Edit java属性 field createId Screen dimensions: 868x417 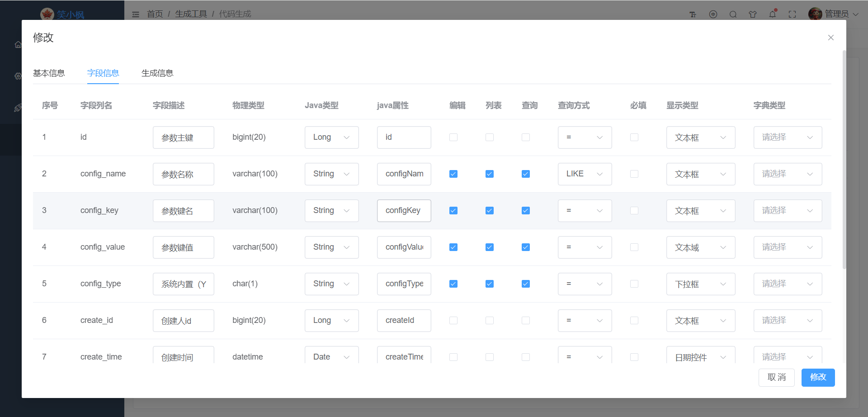point(404,321)
